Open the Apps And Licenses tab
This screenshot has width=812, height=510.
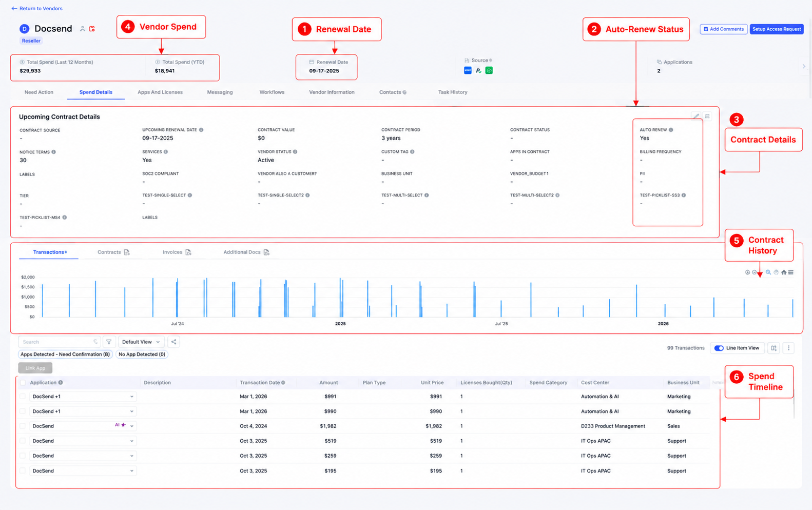(160, 92)
